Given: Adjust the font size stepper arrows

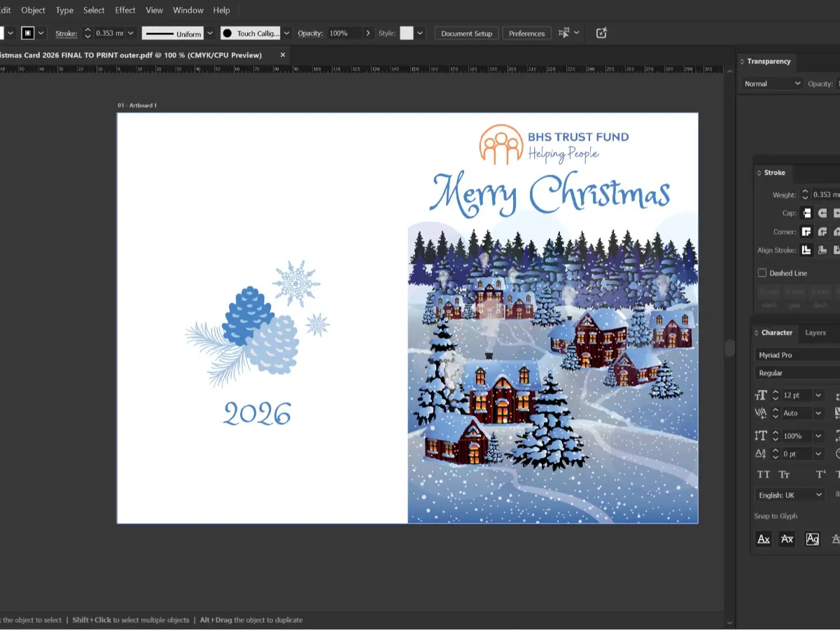Looking at the screenshot, I should pyautogui.click(x=776, y=395).
